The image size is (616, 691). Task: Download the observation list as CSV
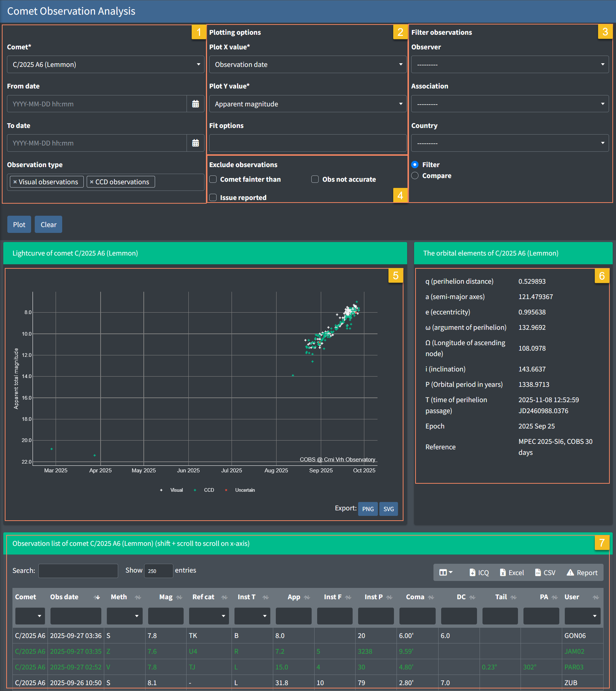[x=545, y=573]
